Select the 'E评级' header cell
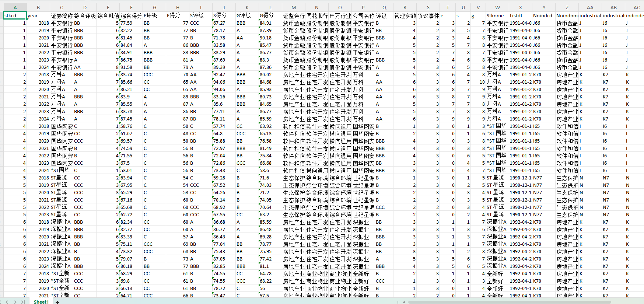 tap(154, 15)
